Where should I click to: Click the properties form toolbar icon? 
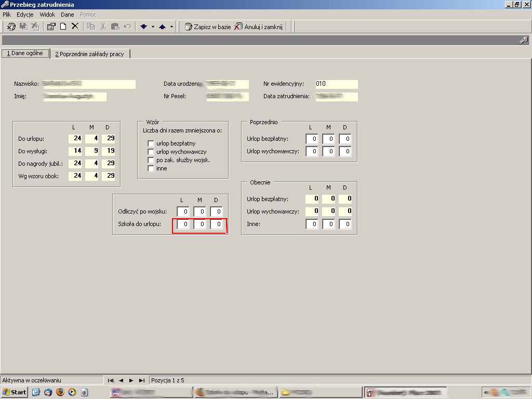point(51,26)
